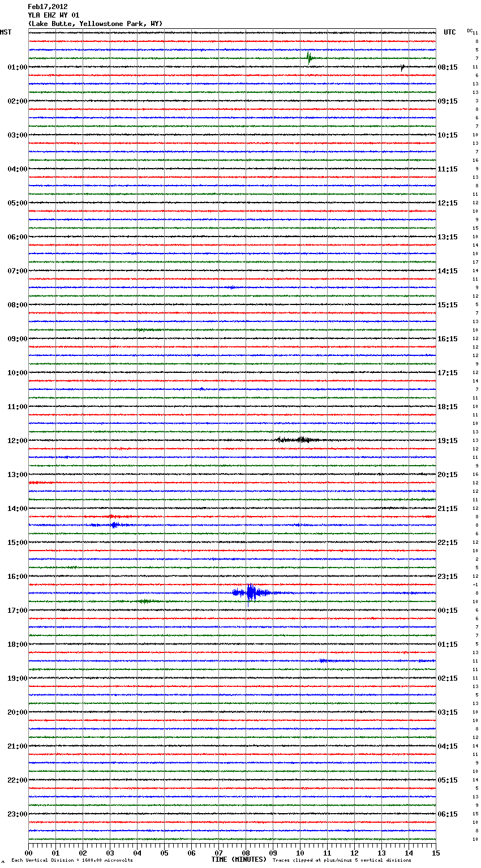Screen dimensions: 481x868
Task: Select the station code YLA EHZ WY 01
Action: (x=54, y=15)
